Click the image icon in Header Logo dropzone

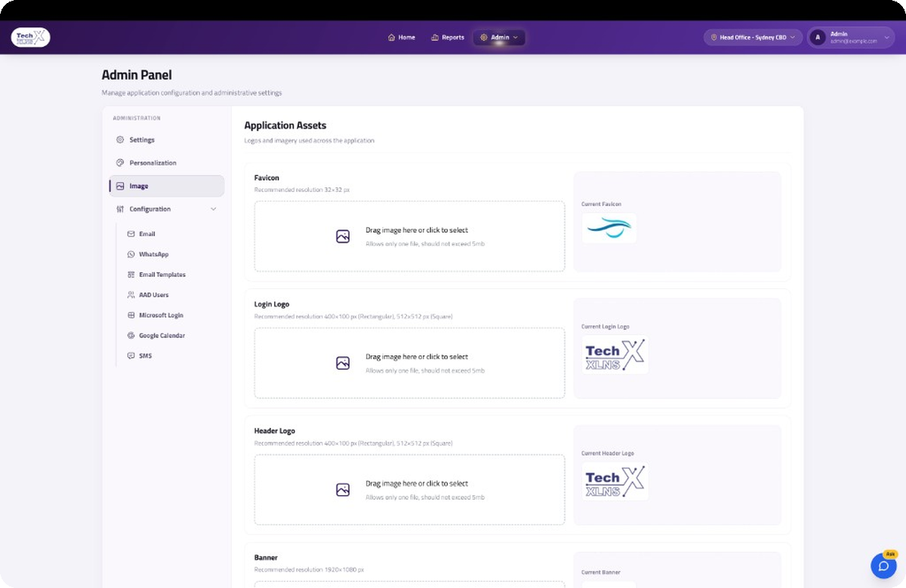coord(343,490)
